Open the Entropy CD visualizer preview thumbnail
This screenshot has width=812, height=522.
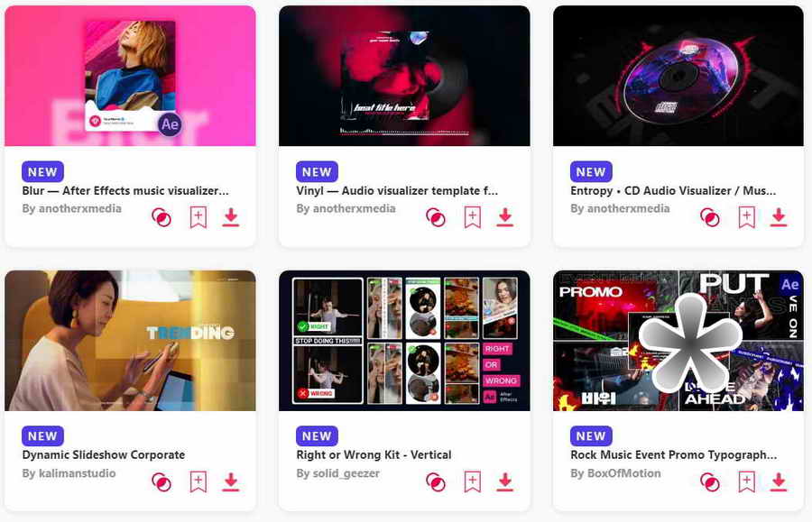click(678, 76)
